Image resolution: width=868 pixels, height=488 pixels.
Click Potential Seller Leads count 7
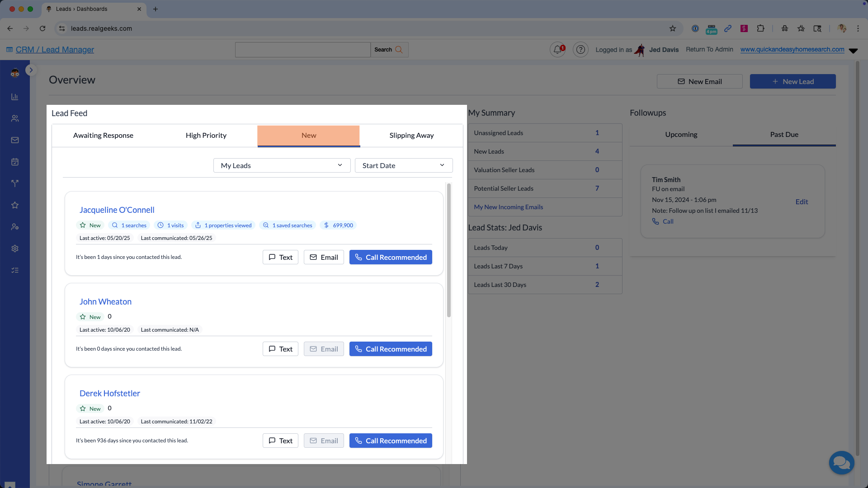tap(597, 188)
